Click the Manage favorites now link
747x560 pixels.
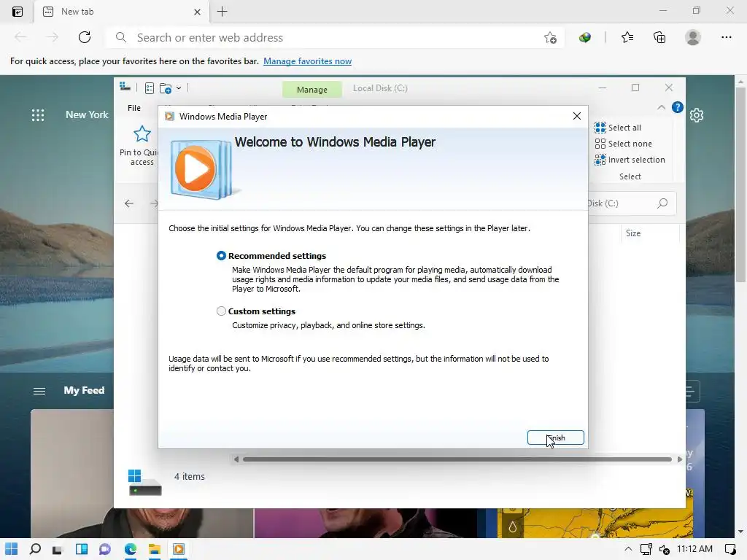(307, 61)
